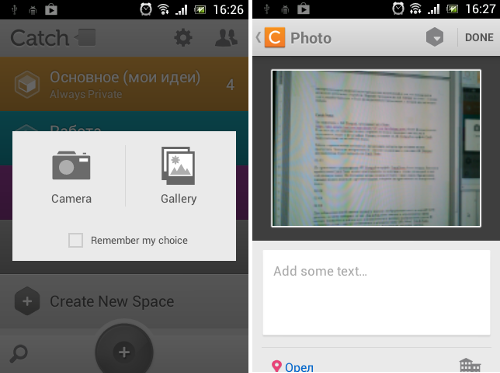Open the Основное (мои идеи) space
Screen dimensions: 500x373
[124, 84]
